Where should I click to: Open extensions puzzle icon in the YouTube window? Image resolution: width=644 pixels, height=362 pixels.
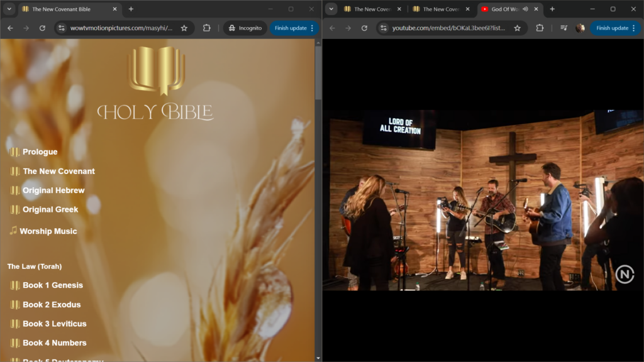(540, 28)
